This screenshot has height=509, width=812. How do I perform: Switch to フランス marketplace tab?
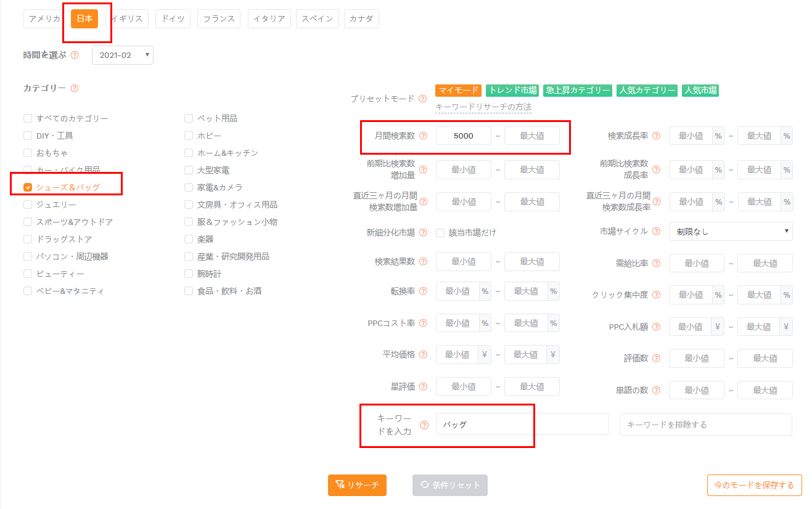click(219, 18)
